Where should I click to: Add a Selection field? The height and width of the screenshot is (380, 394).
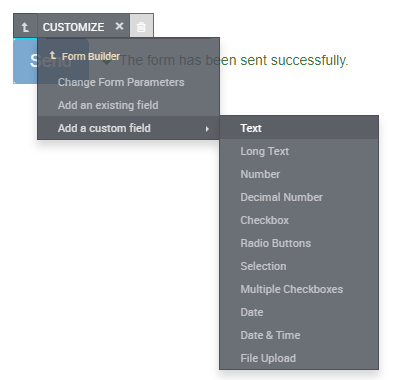click(299, 266)
